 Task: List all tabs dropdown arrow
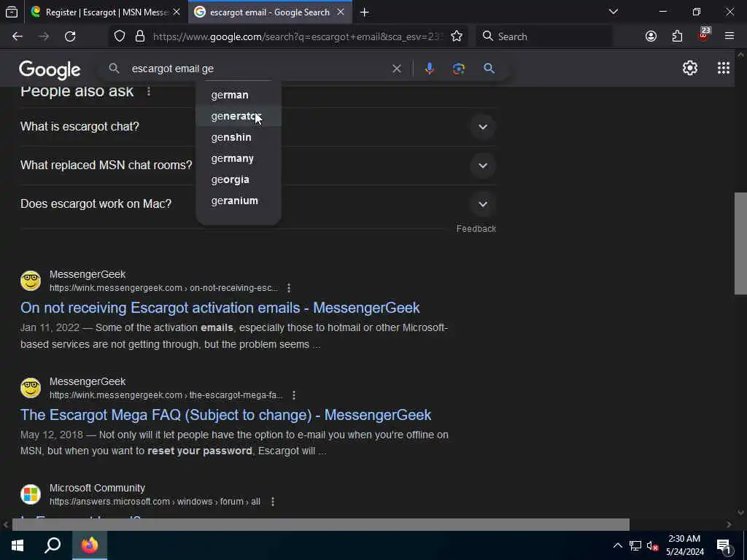coord(613,12)
